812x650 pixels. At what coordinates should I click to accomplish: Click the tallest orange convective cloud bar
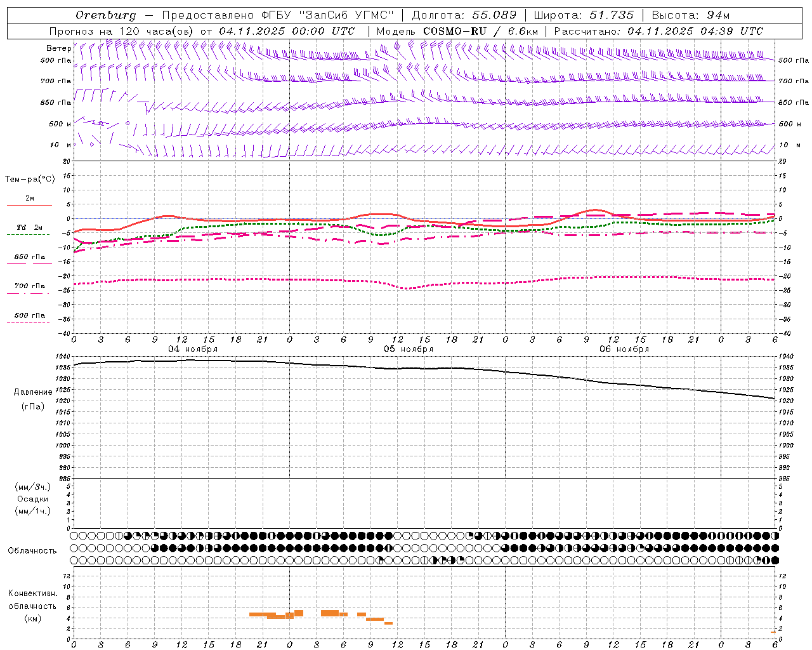click(330, 613)
